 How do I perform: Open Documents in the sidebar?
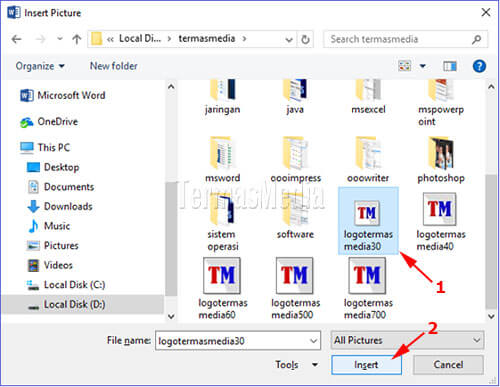pyautogui.click(x=61, y=187)
